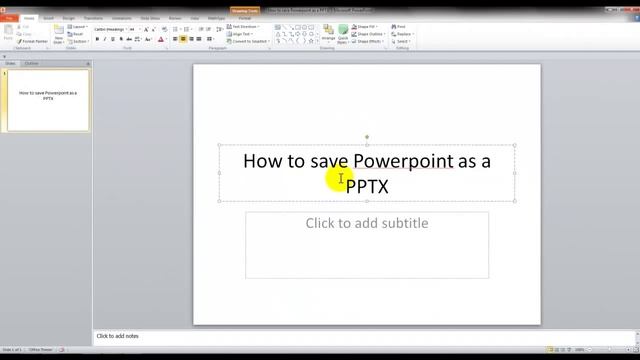Justify the paragraph text
This screenshot has width=640, height=360.
click(199, 39)
